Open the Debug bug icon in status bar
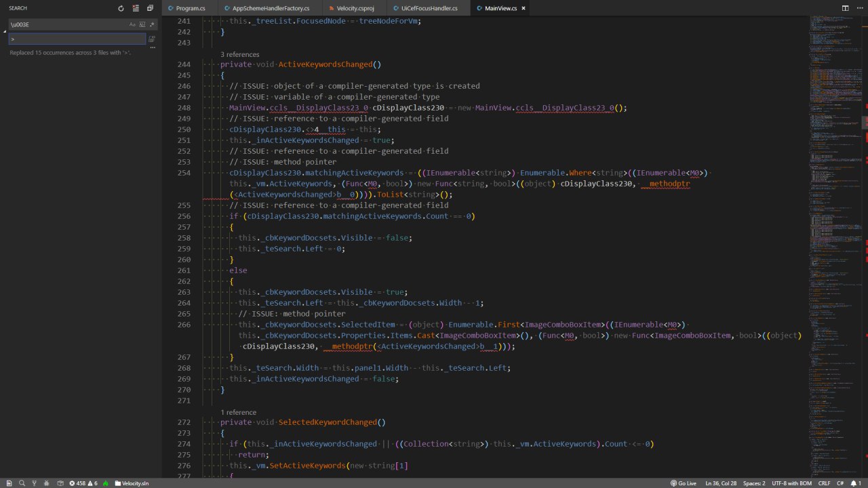This screenshot has width=868, height=488. [x=46, y=483]
